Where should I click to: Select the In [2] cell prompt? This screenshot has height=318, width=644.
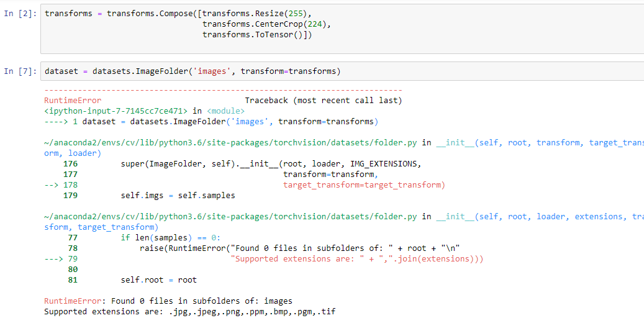click(17, 14)
